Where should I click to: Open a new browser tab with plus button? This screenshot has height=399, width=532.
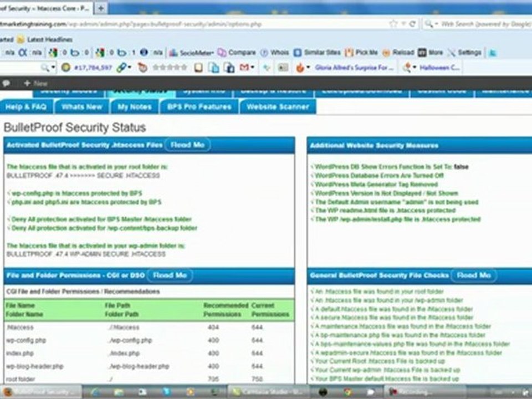pyautogui.click(x=100, y=8)
